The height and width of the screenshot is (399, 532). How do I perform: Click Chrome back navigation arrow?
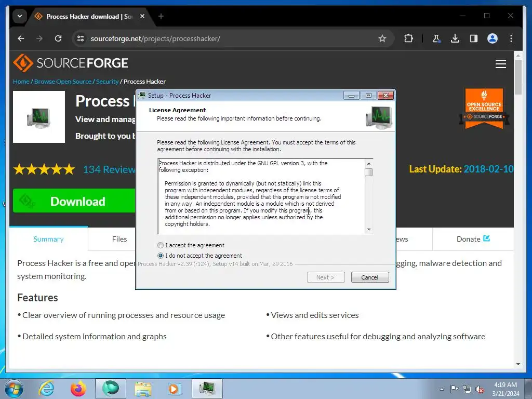tap(21, 38)
